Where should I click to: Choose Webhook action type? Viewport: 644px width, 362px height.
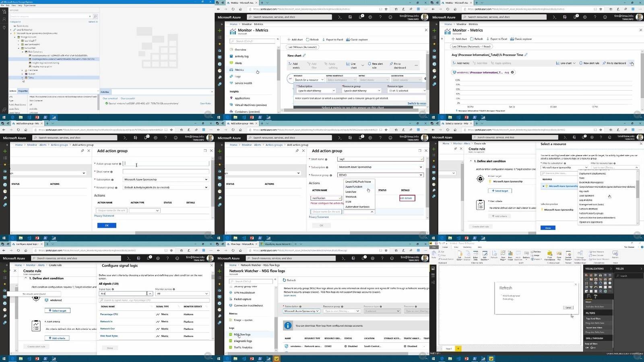[351, 197]
